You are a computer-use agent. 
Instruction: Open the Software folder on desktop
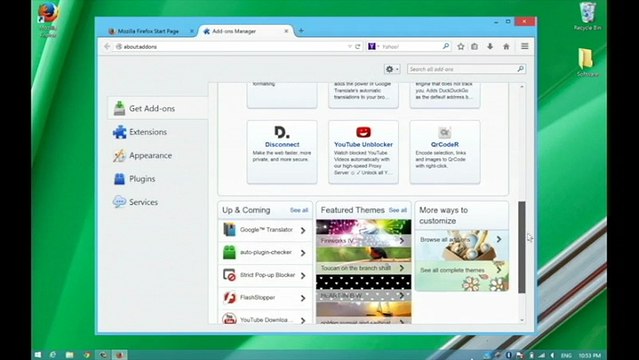pyautogui.click(x=587, y=63)
